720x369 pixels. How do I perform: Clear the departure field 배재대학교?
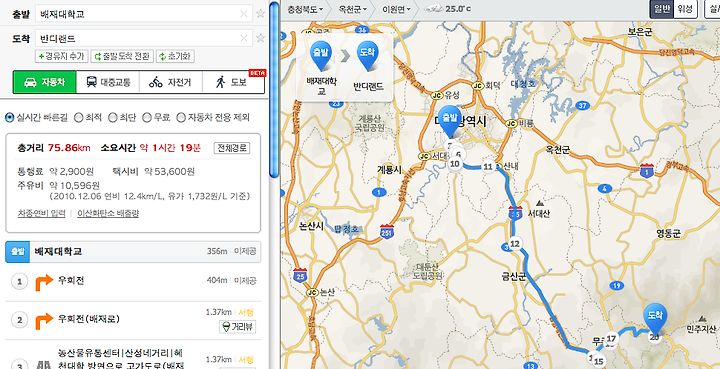click(x=244, y=14)
